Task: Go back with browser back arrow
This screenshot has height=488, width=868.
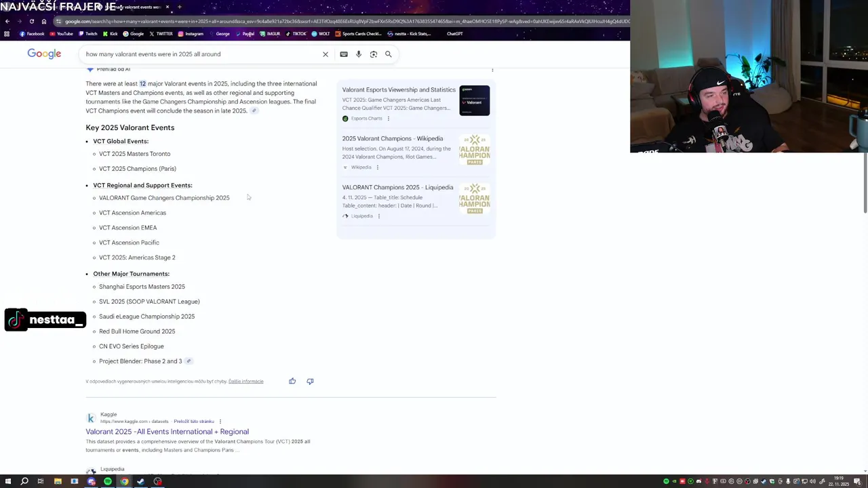Action: pos(7,21)
